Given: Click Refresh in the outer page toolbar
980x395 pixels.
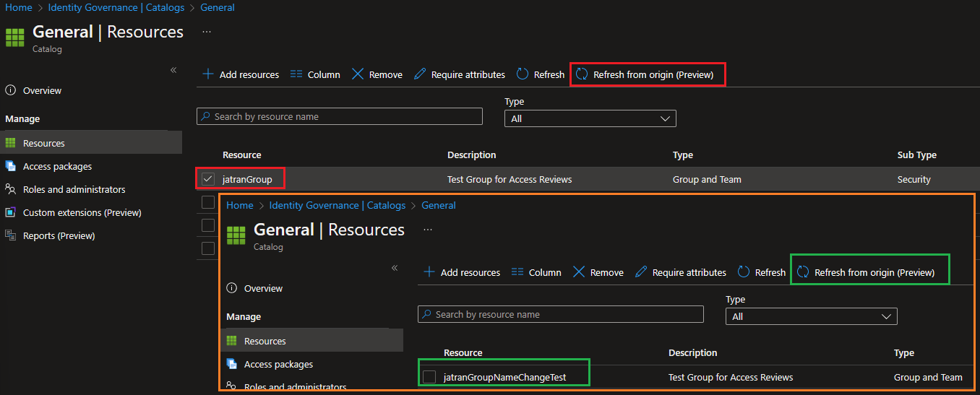Looking at the screenshot, I should pos(541,74).
